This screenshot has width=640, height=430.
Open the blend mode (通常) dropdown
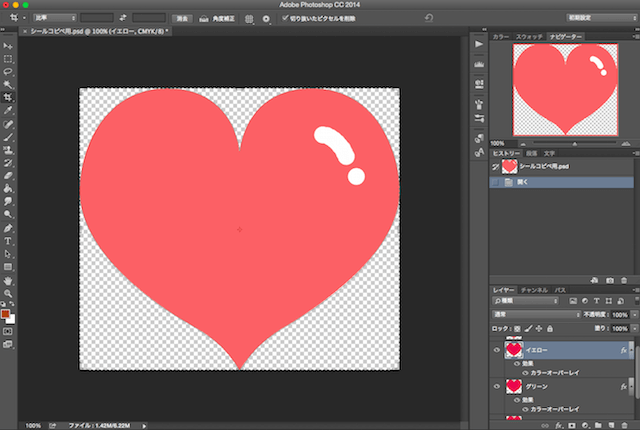point(536,315)
